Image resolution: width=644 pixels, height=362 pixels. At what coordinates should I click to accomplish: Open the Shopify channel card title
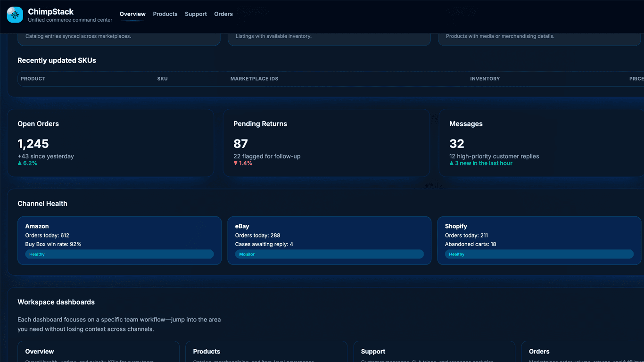[x=456, y=226]
